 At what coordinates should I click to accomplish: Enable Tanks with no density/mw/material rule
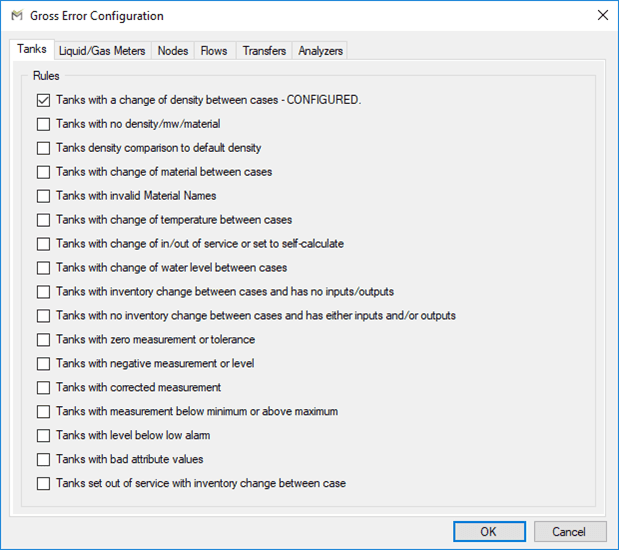click(x=43, y=124)
